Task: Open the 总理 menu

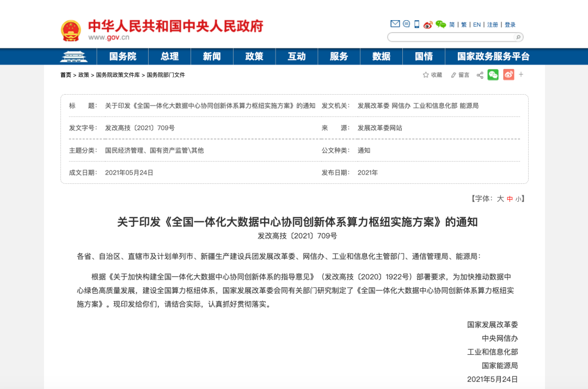Action: [x=169, y=57]
